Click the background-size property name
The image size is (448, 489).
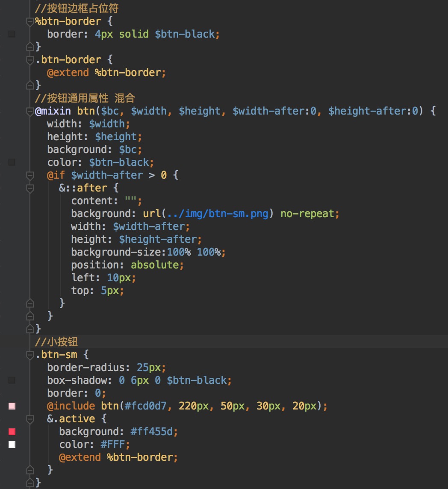tap(116, 252)
